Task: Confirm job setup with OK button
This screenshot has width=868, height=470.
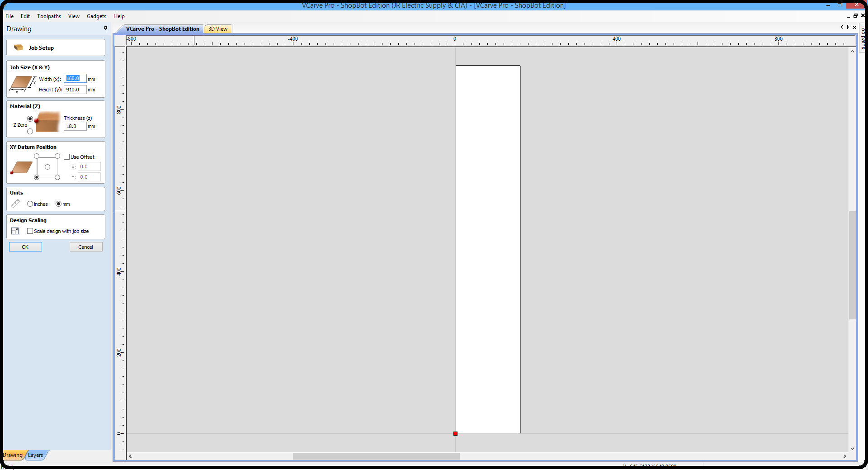Action: (25, 247)
